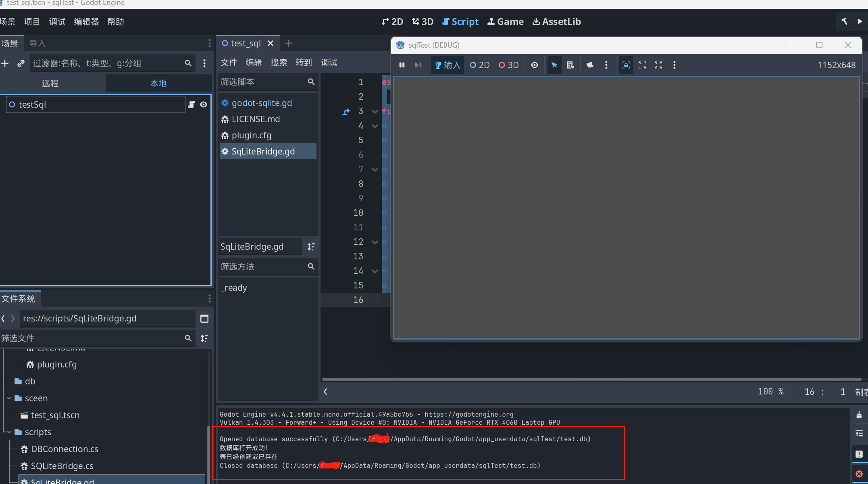Switch to the 3D workspace
Viewport: 868px width, 484px height.
click(x=423, y=22)
